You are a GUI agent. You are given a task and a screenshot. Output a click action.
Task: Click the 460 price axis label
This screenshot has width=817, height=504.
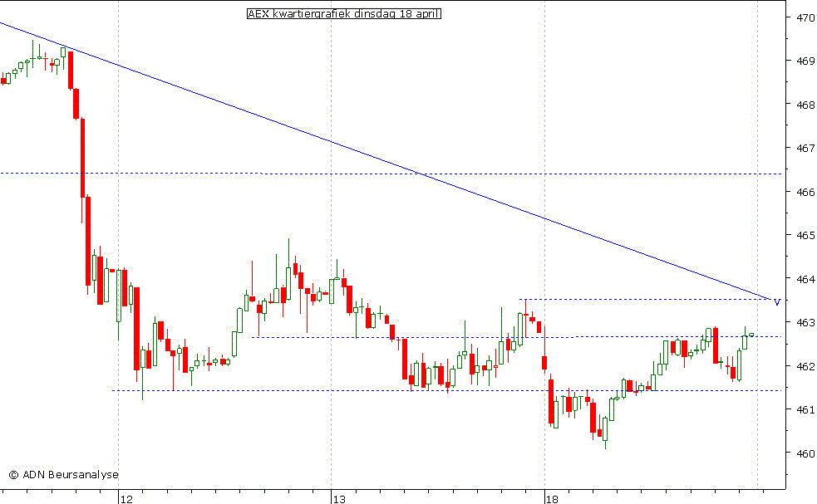805,453
